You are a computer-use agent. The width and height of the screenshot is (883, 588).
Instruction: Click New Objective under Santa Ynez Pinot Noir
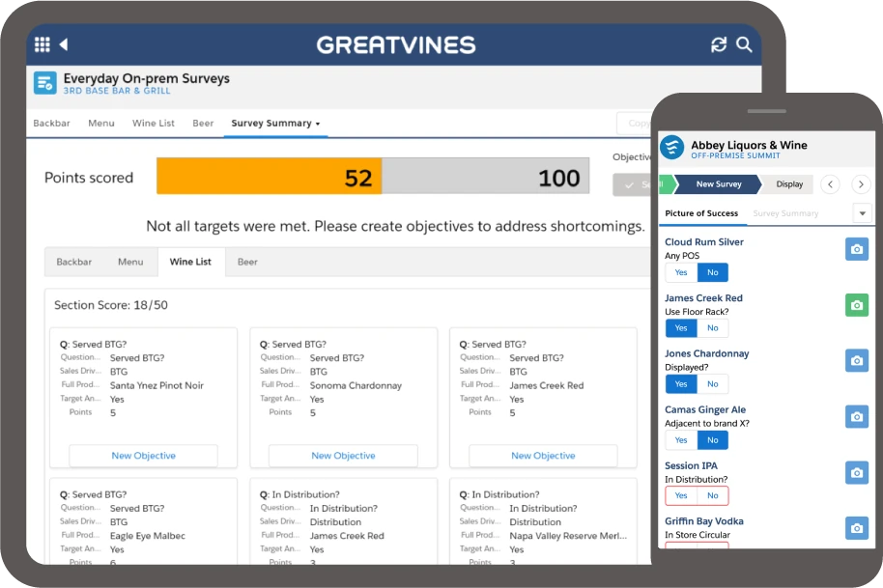click(x=143, y=455)
